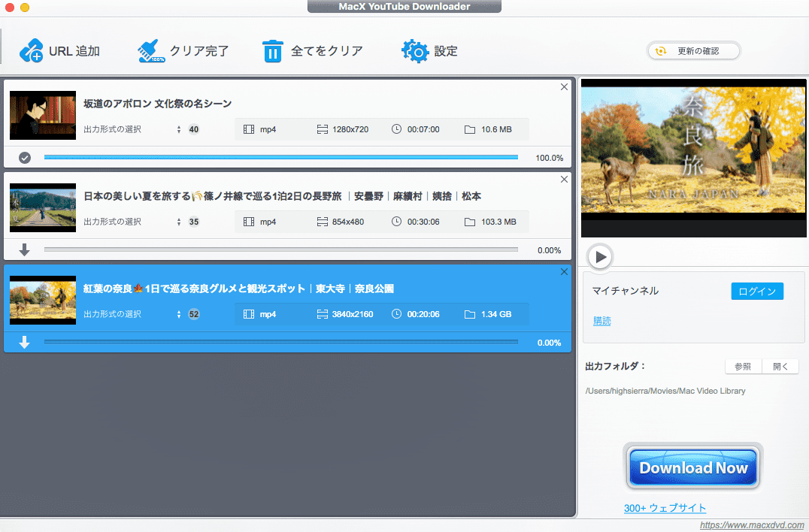809x532 pixels.
Task: Click folder icon beside 1.34 GB
Action: (469, 314)
